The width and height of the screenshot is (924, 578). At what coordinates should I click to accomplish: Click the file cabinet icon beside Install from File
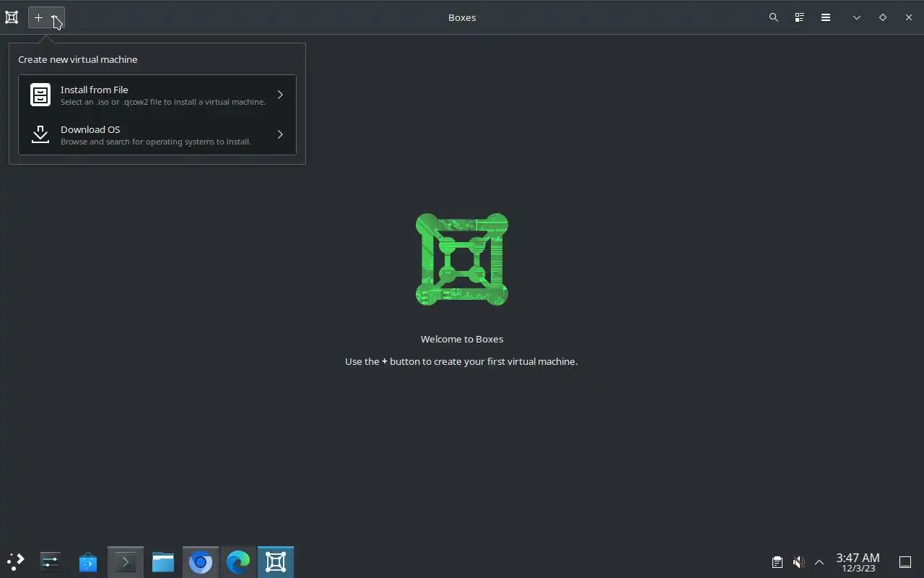click(40, 95)
